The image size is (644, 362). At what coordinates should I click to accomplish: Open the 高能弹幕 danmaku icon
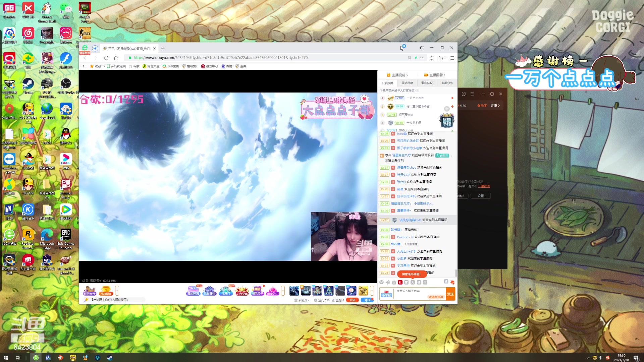click(193, 291)
